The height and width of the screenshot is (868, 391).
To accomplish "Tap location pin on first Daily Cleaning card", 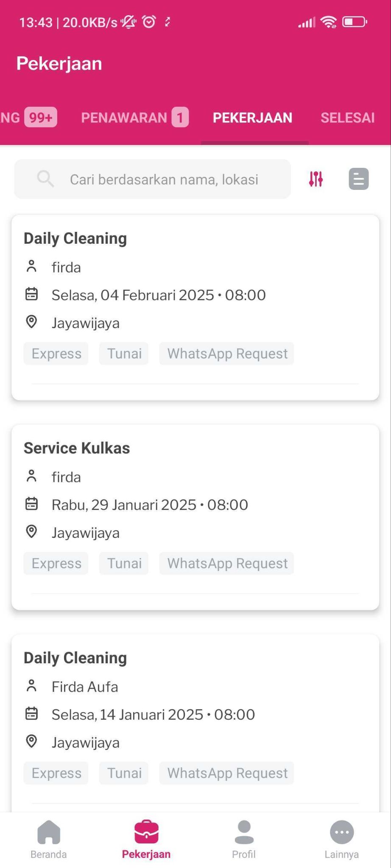I will tap(32, 322).
